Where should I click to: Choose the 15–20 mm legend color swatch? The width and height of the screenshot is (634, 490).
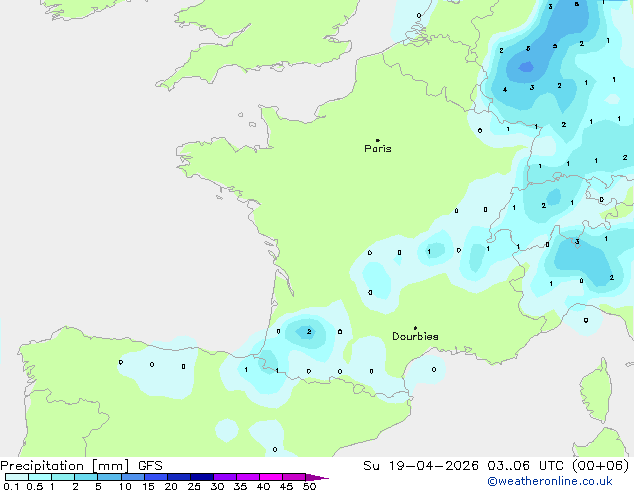coord(156,477)
